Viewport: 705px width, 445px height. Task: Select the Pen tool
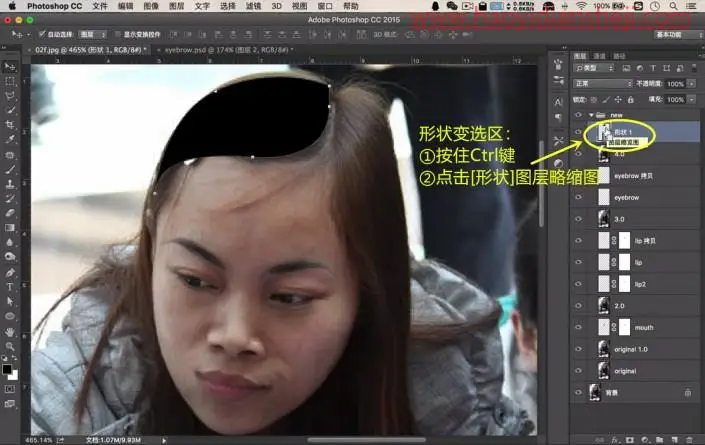[9, 272]
